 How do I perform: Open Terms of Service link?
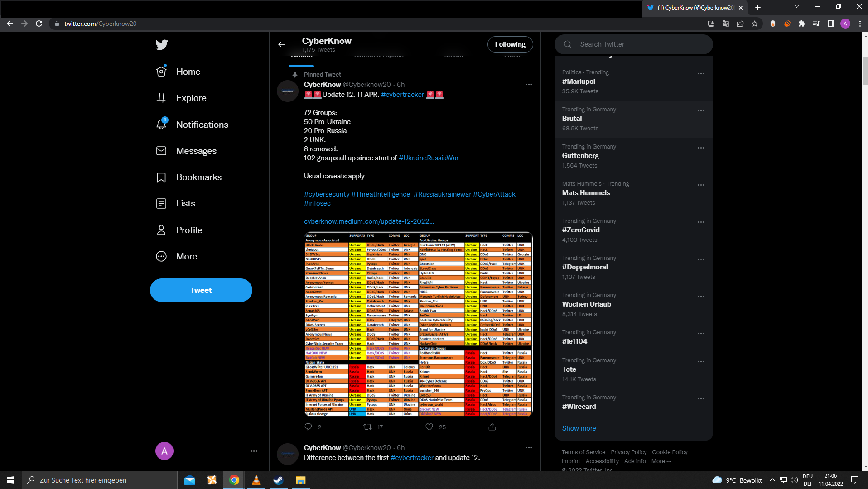[x=583, y=452]
